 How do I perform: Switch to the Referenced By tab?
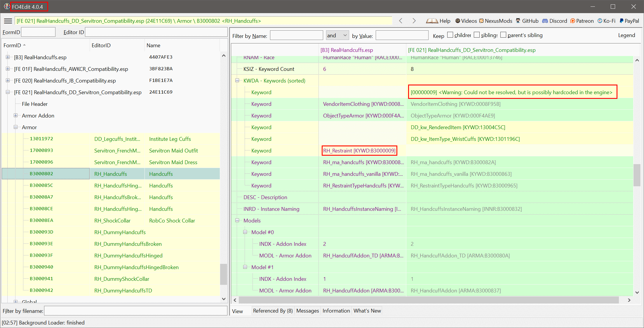pyautogui.click(x=273, y=311)
